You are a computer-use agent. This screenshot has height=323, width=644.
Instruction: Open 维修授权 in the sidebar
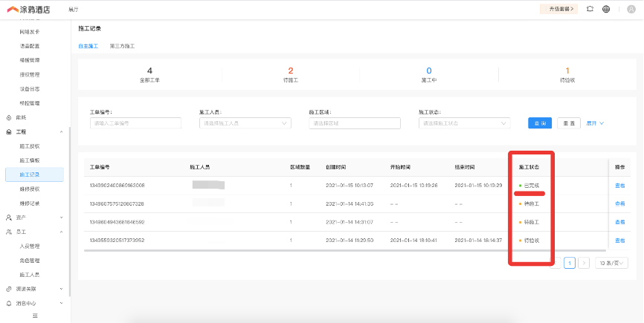click(30, 189)
